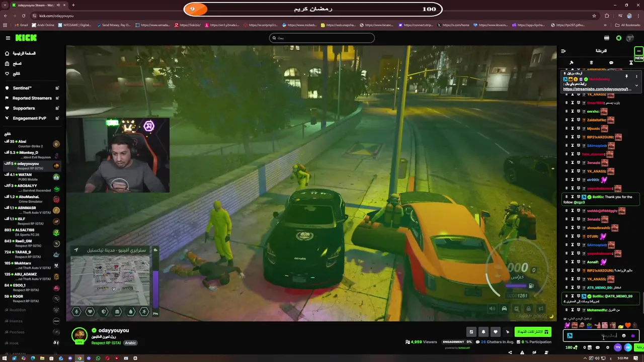Open the hamburger menu beside the Kick logo
644x362 pixels.
coord(8,38)
